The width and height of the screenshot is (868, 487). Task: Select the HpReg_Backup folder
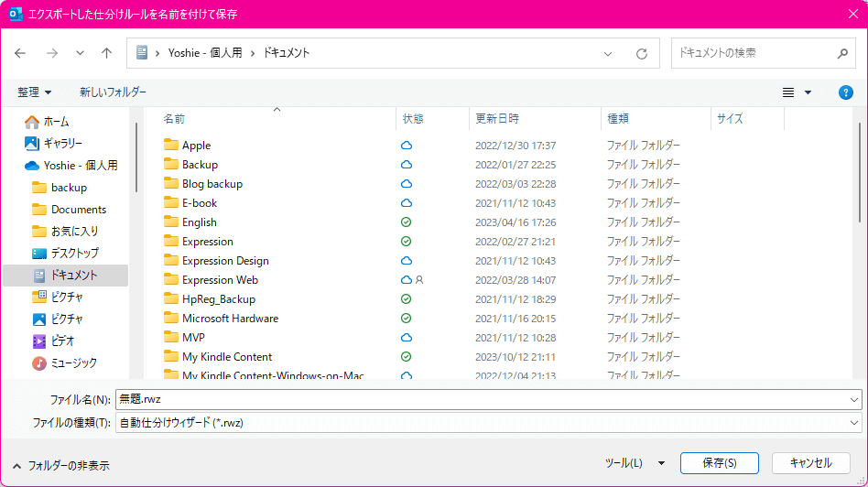219,299
